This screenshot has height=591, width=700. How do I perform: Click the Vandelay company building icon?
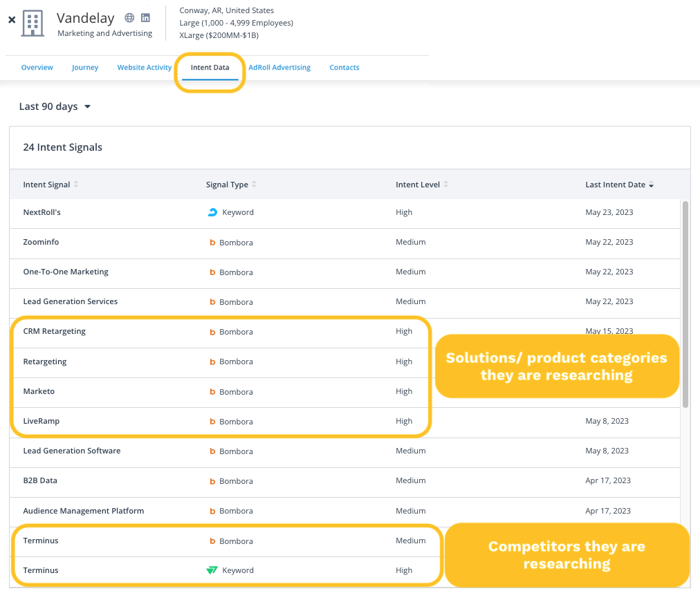coord(32,23)
